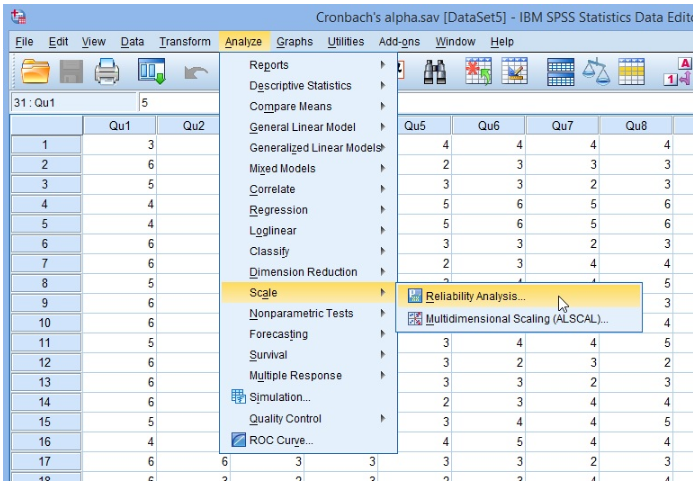
Task: Expand the Multiple Response submenu
Action: pyautogui.click(x=308, y=375)
